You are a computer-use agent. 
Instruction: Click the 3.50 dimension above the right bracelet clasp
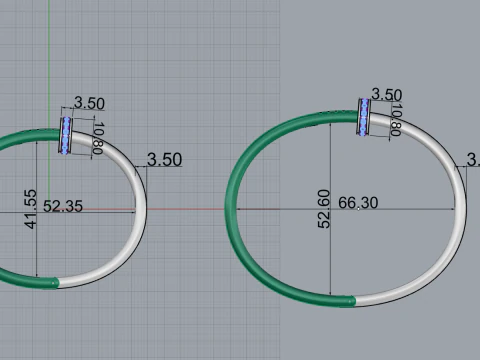[x=387, y=95]
